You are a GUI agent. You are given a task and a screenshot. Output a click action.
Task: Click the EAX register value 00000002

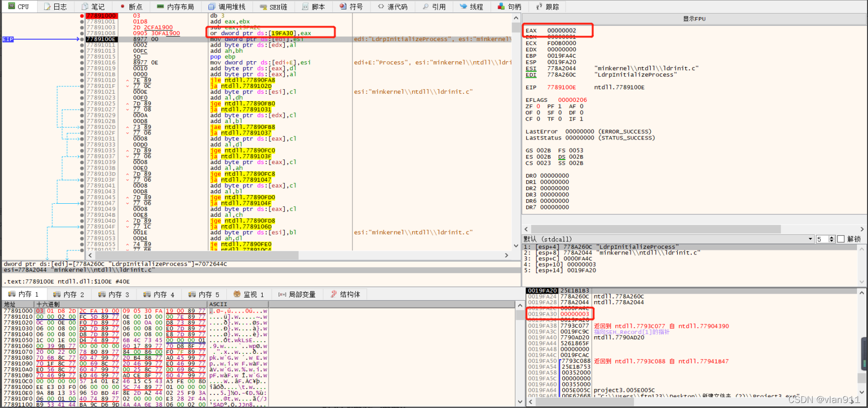(562, 31)
